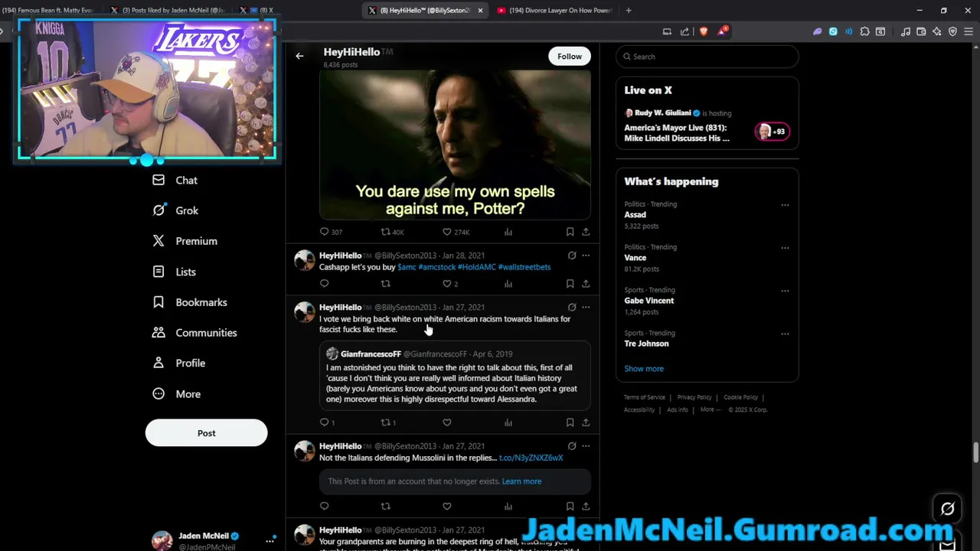Open Privacy Policy link
Screen dimensions: 980x551
[694, 397]
